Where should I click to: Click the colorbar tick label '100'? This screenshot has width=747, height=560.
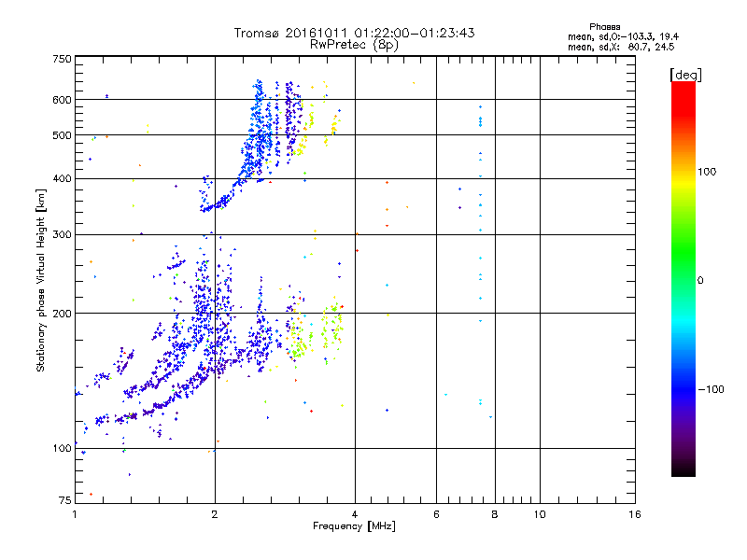[707, 172]
